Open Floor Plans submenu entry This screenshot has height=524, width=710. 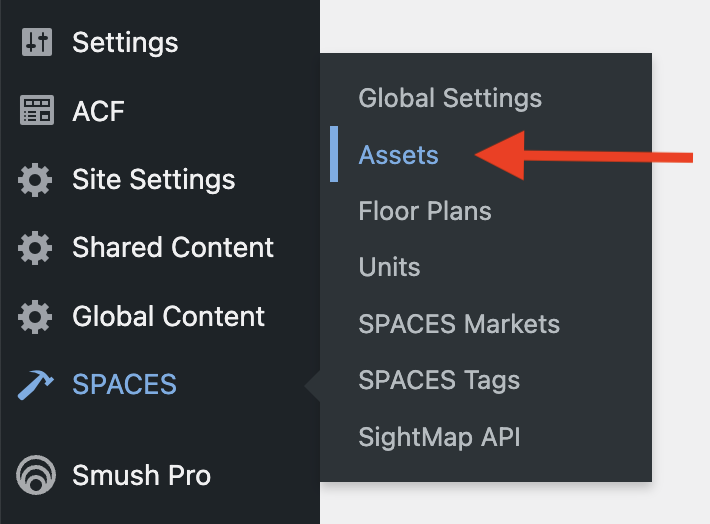click(x=425, y=211)
